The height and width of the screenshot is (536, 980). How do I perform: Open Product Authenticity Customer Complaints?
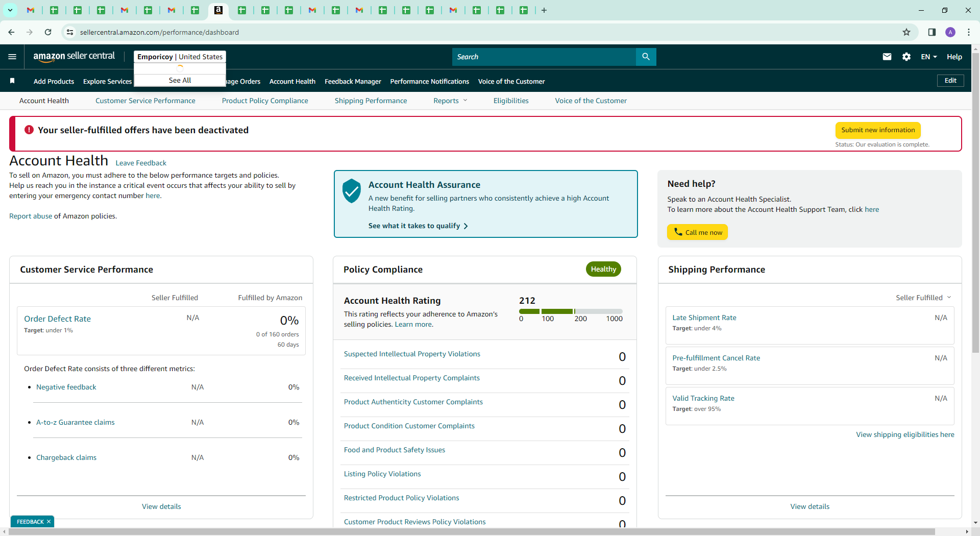tap(413, 402)
